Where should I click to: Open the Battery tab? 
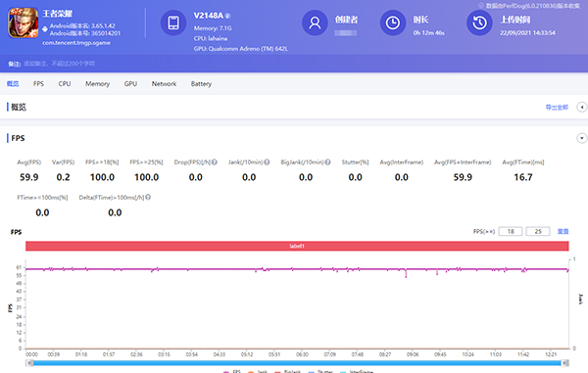(x=201, y=84)
